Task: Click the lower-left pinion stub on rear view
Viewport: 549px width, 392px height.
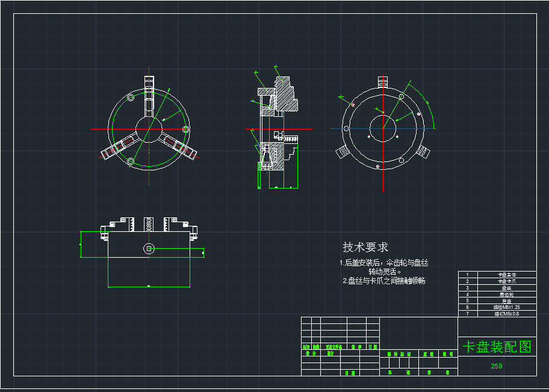Action: (341, 152)
